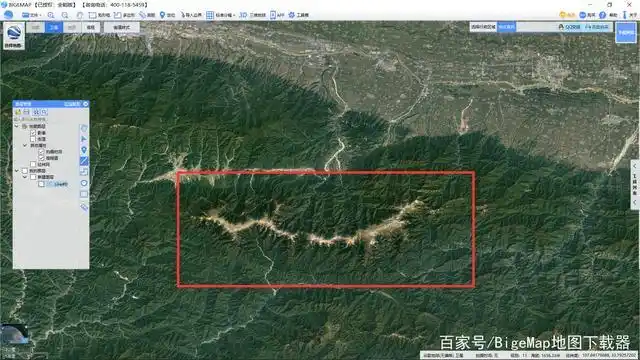The height and width of the screenshot is (360, 640).
Task: Choose the polygon selection tool in toolbar
Action: 124,15
